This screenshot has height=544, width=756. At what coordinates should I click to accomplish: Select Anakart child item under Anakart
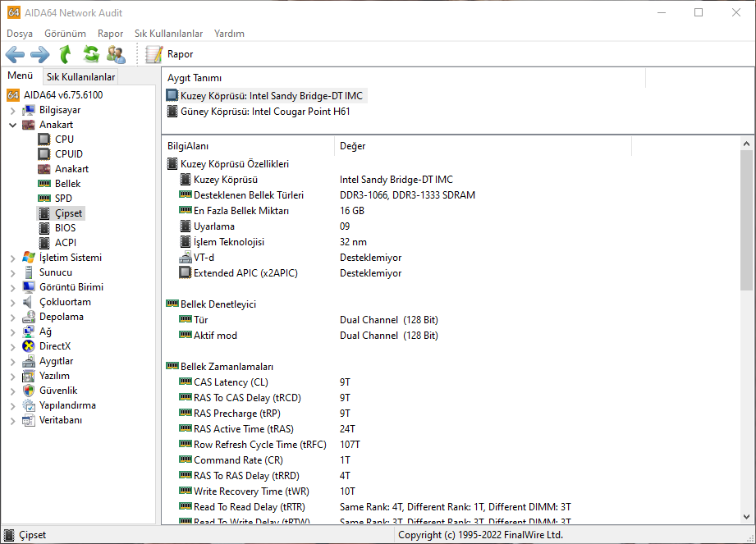click(71, 169)
